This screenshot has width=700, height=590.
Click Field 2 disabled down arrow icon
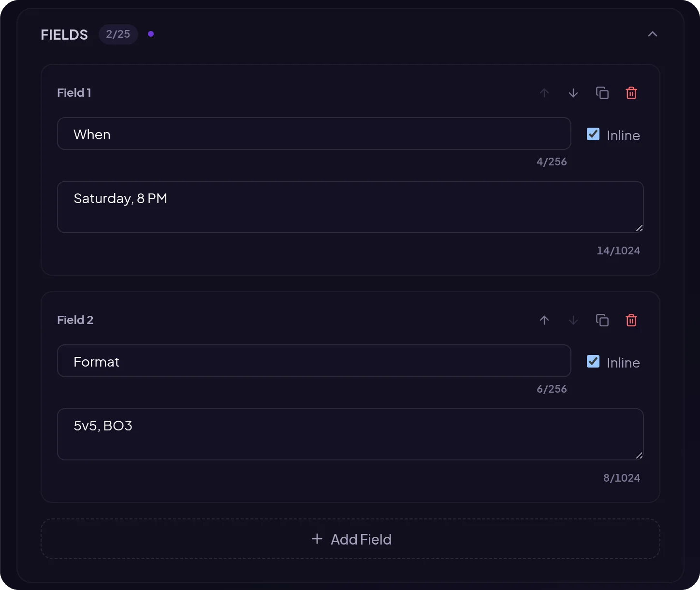tap(573, 320)
